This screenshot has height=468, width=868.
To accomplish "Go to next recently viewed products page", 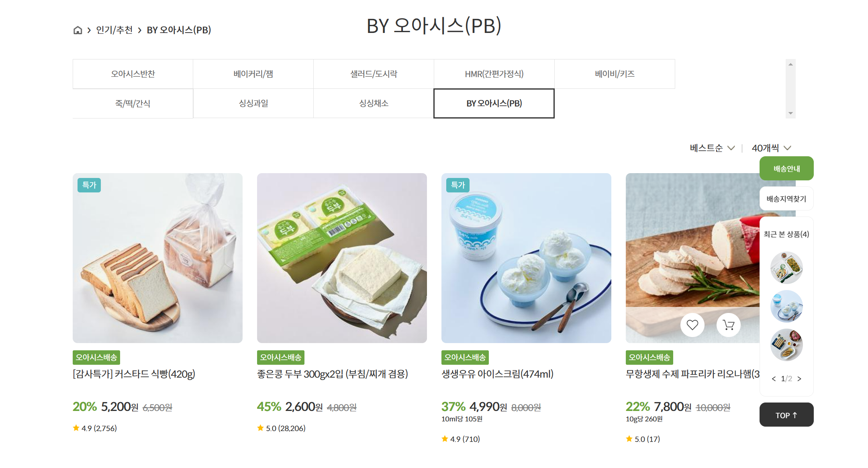I will (799, 378).
